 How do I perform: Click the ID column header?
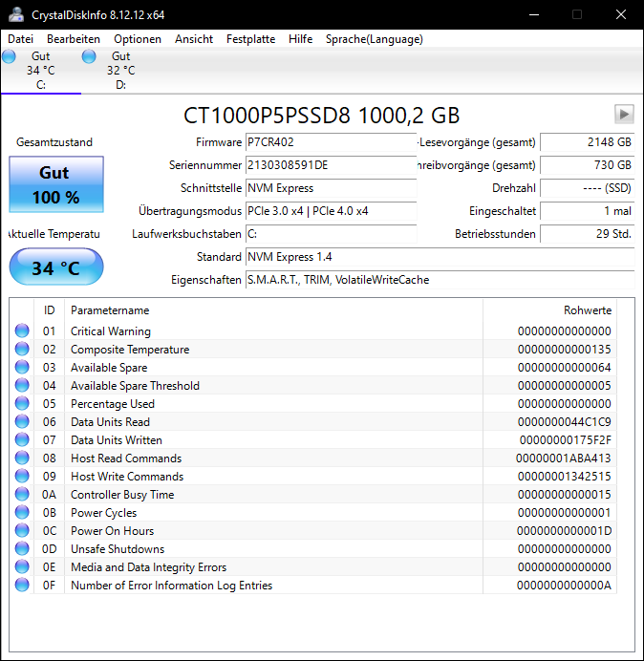(50, 310)
